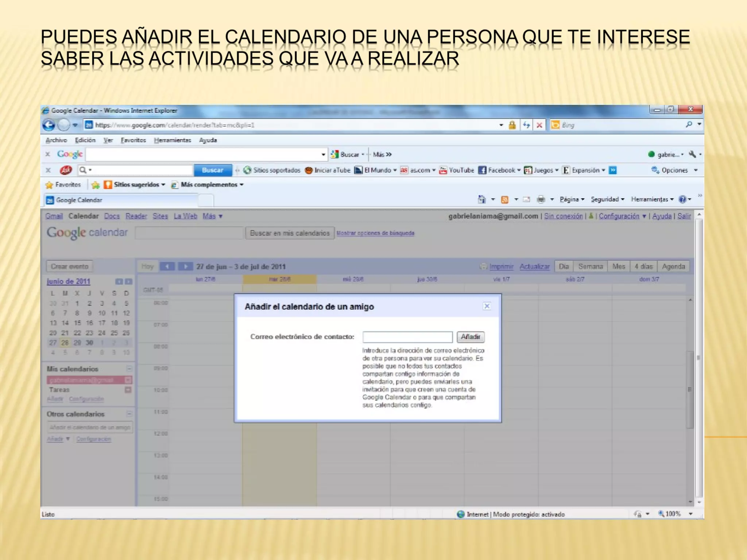The width and height of the screenshot is (747, 560).
Task: Collapse the Otros calendarios section
Action: (x=129, y=414)
